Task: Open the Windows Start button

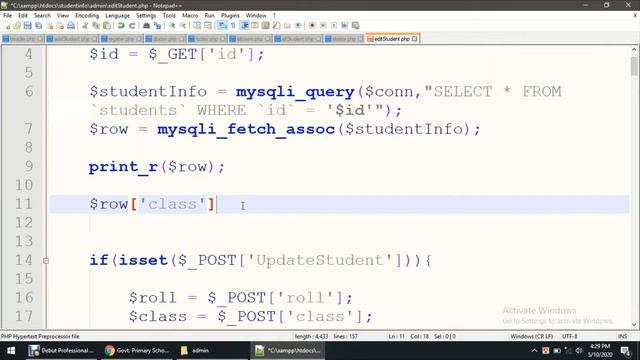Action: pyautogui.click(x=11, y=351)
